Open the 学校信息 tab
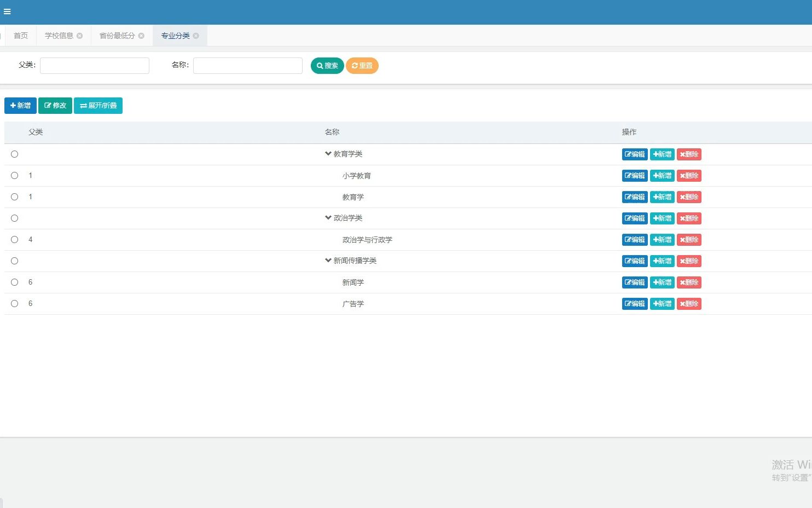This screenshot has height=508, width=812. pos(59,36)
